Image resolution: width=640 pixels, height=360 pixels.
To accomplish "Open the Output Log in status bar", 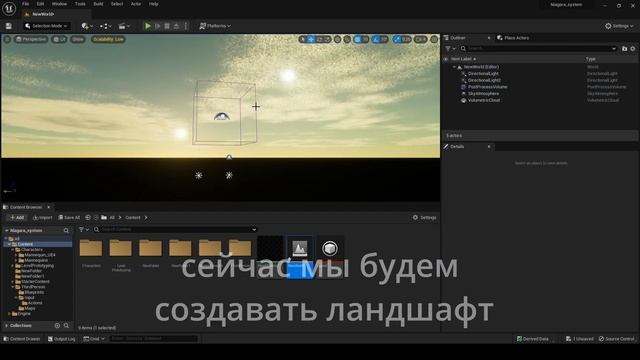I will (x=62, y=339).
